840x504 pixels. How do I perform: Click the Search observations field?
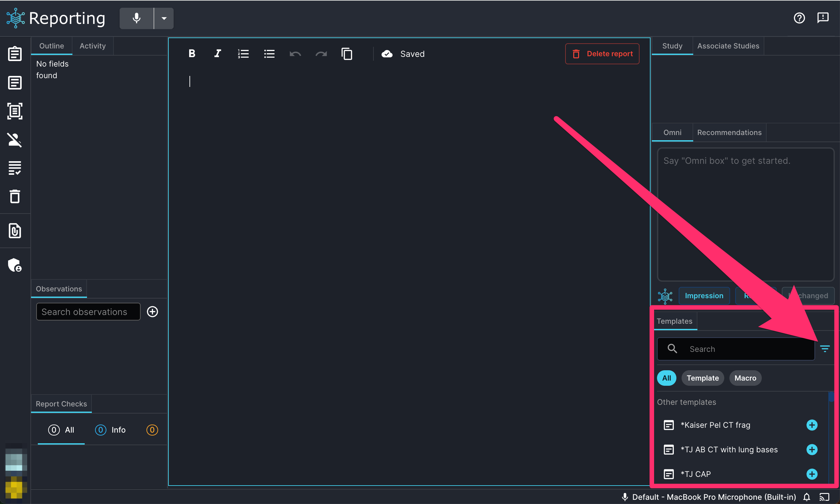pyautogui.click(x=88, y=312)
